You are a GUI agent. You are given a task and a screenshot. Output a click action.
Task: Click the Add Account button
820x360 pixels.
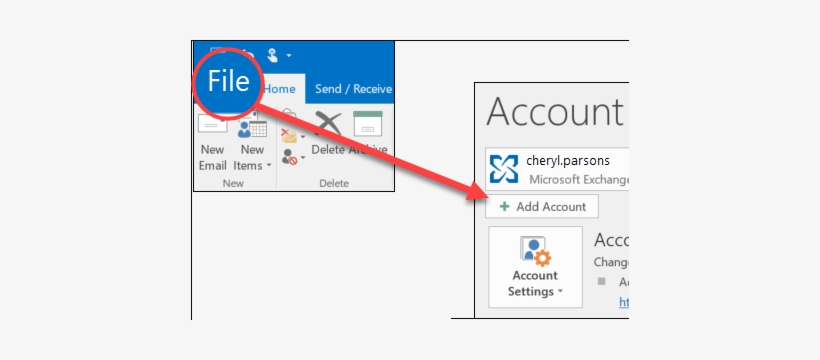(542, 206)
